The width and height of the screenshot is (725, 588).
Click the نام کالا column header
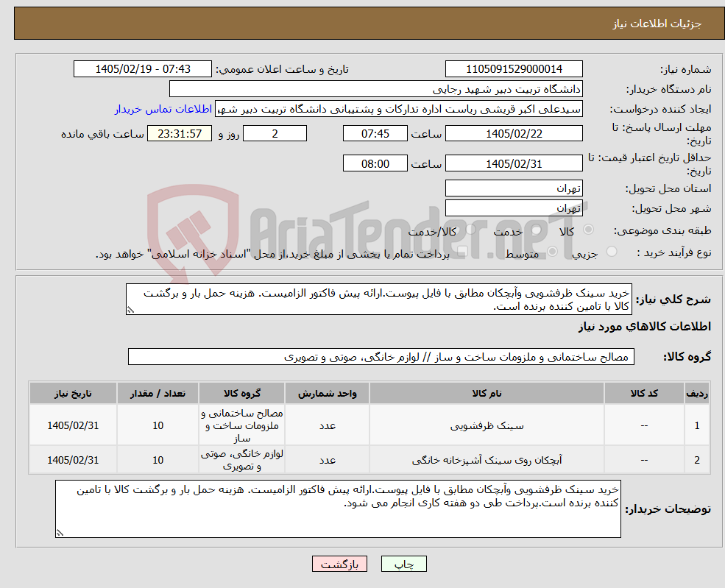(x=487, y=394)
